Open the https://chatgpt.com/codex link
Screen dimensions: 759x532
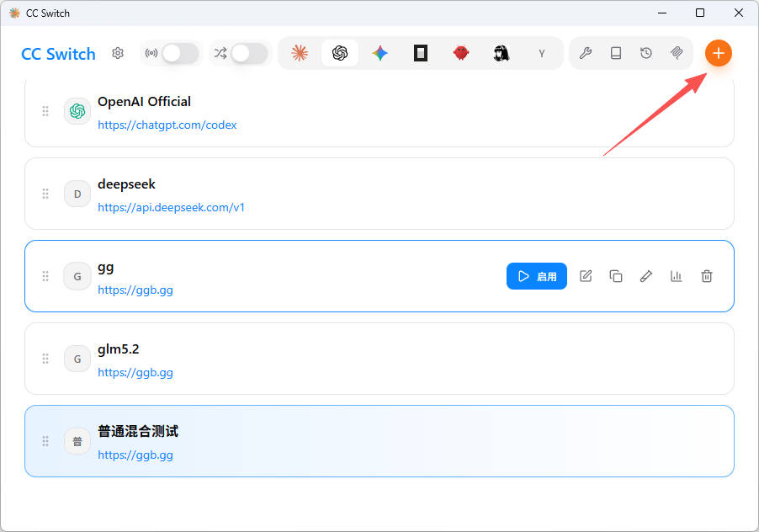point(167,125)
